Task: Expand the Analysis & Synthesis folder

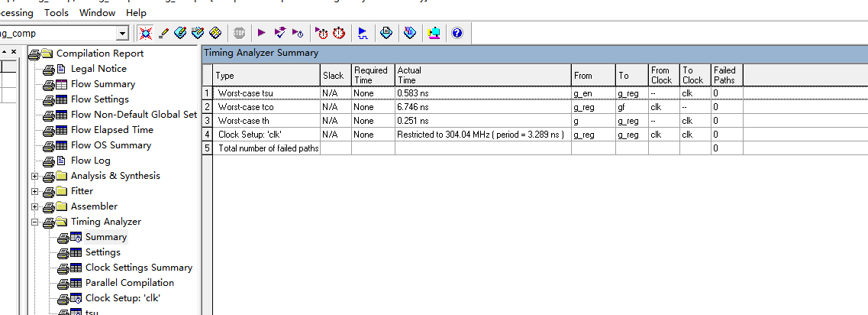Action: point(35,177)
